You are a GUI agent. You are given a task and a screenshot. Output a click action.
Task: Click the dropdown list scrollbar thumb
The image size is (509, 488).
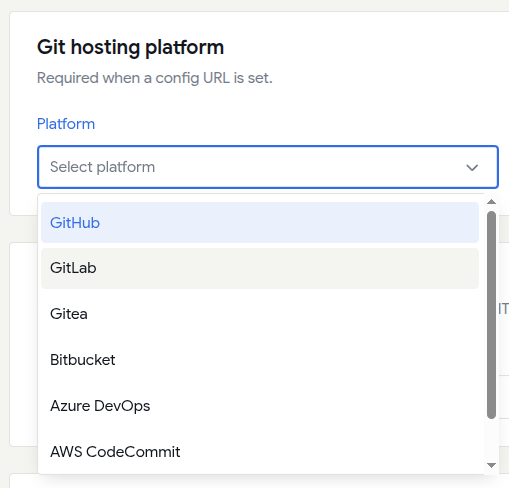point(491,315)
